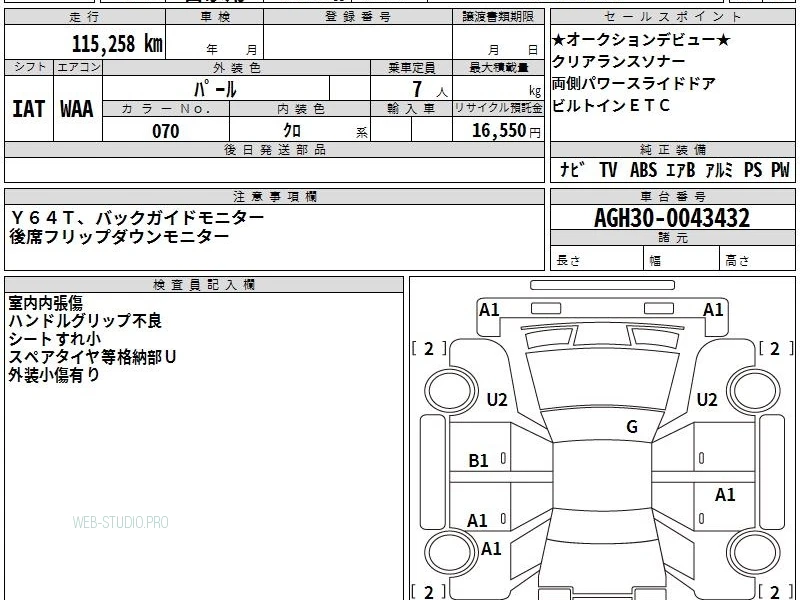Select the "TV" equipment entry

coord(608,170)
